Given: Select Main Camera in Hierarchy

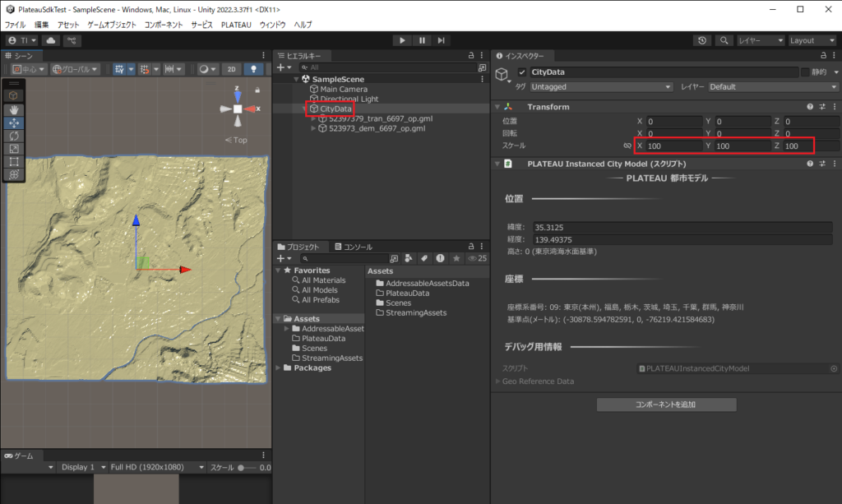Looking at the screenshot, I should point(344,89).
